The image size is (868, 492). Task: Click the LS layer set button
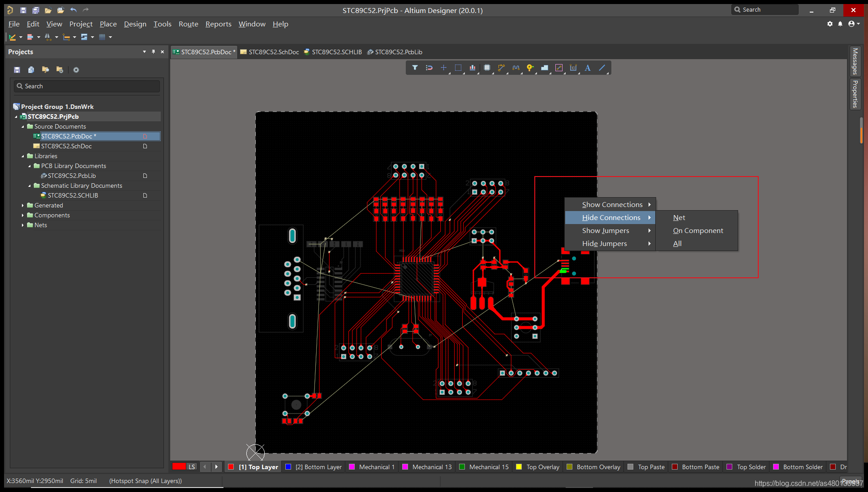[x=192, y=467]
